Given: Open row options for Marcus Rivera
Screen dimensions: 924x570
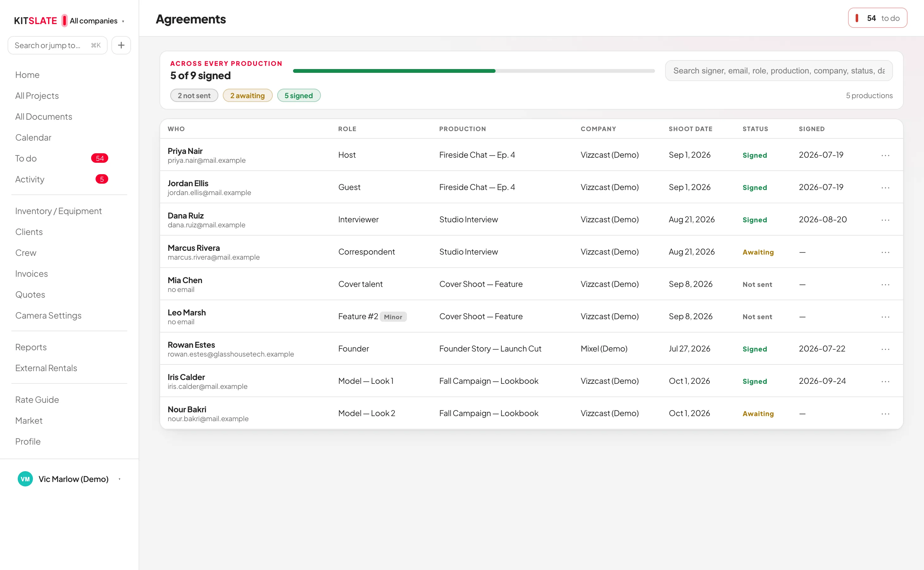Looking at the screenshot, I should click(885, 252).
